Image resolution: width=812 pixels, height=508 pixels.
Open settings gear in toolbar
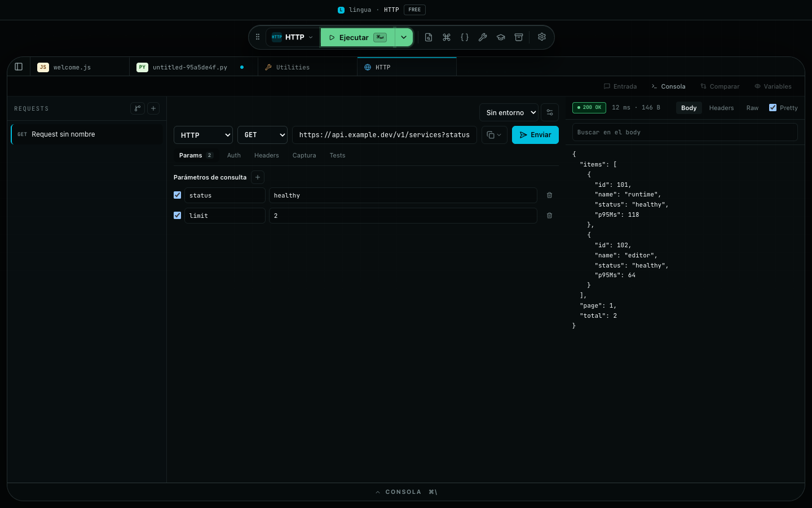point(542,37)
